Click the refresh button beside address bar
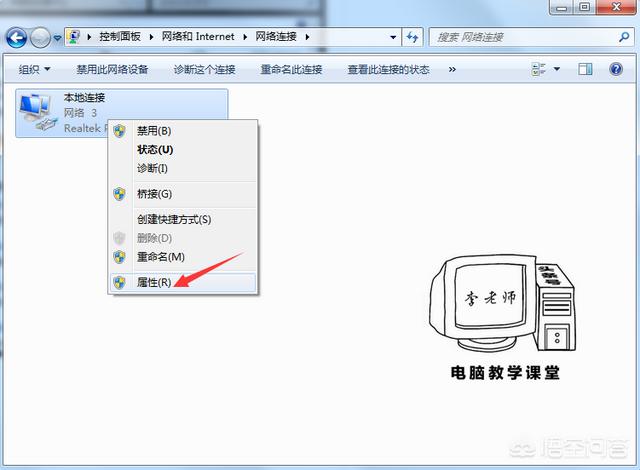The image size is (640, 470). 412,38
